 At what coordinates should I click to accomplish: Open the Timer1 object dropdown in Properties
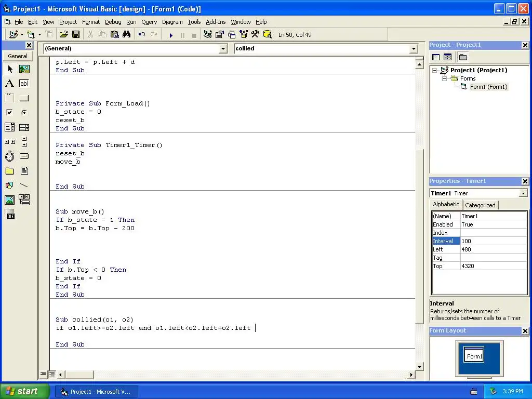523,193
